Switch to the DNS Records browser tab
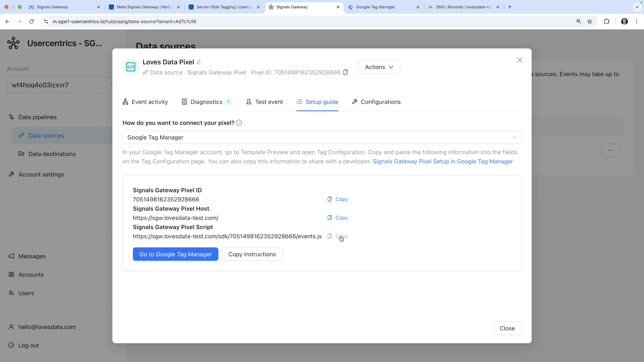 tap(464, 7)
